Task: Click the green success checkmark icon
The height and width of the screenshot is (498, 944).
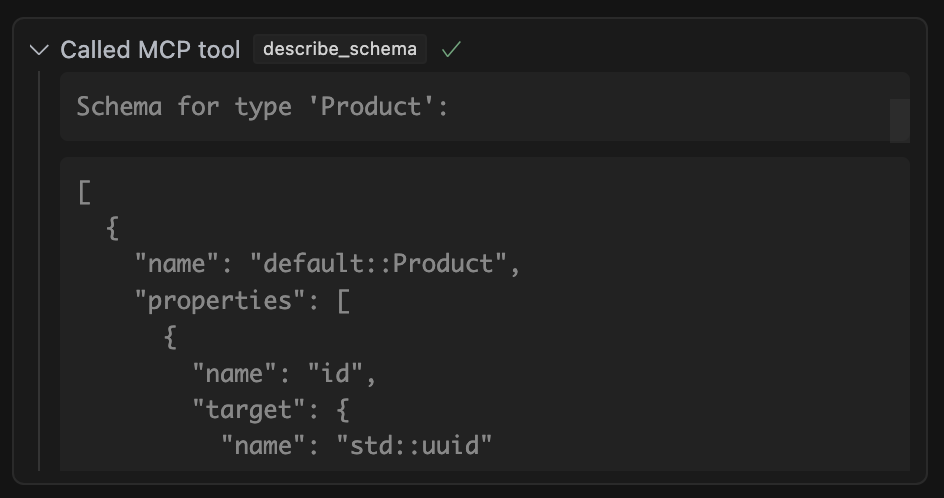Action: click(x=451, y=50)
